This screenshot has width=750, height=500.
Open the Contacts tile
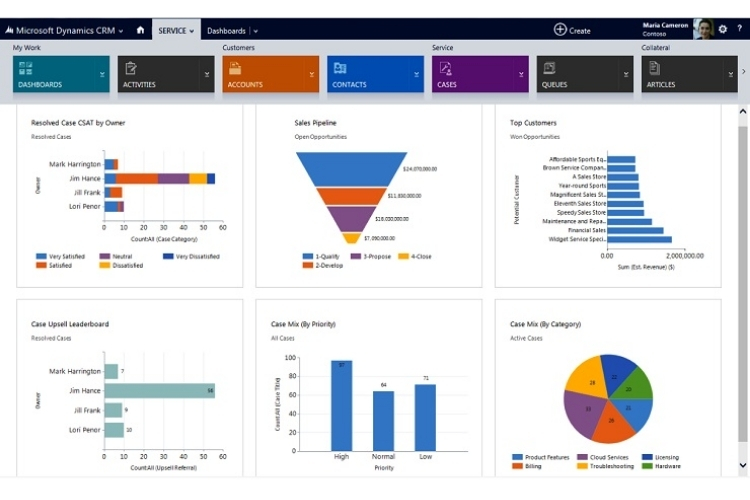pos(370,74)
